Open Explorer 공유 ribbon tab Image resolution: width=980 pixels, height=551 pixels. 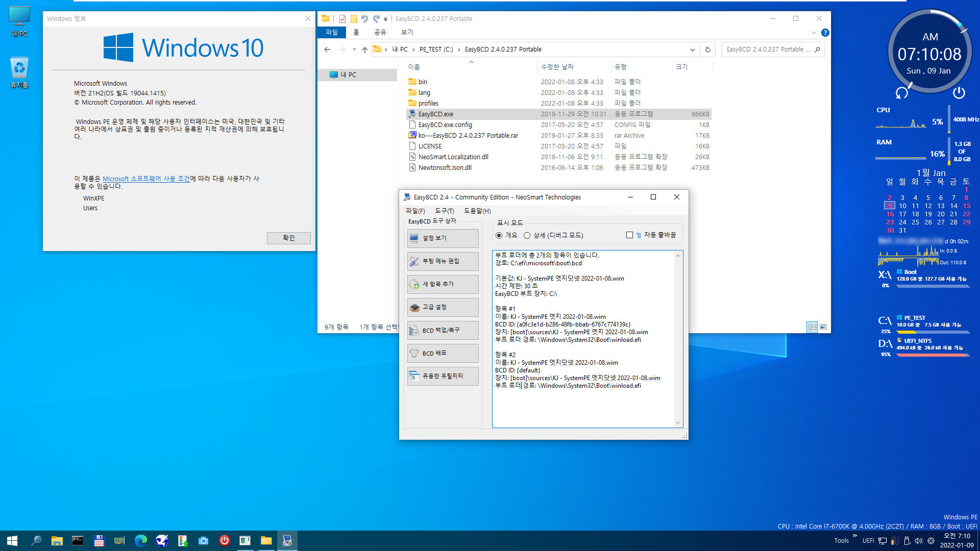point(380,32)
